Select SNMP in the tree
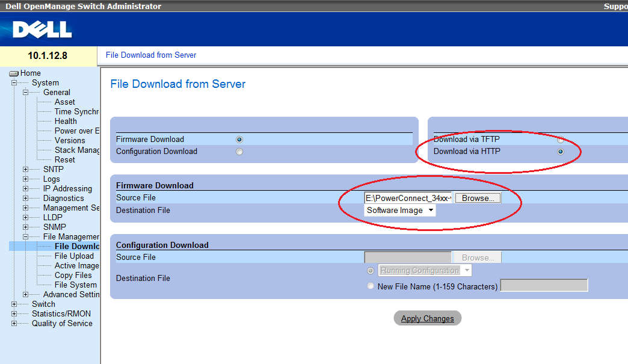628x364 pixels. pyautogui.click(x=55, y=227)
